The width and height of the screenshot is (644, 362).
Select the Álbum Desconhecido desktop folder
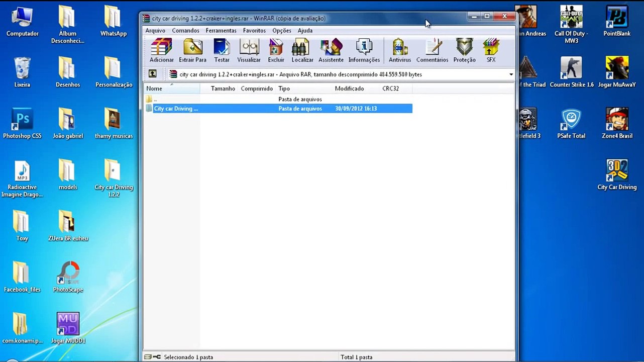[x=68, y=24]
